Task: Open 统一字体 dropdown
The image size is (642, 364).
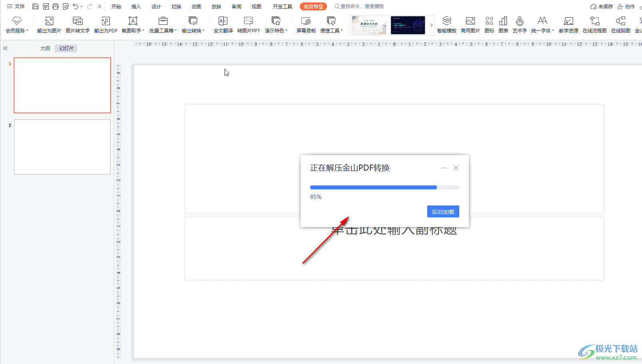Action: 543,25
